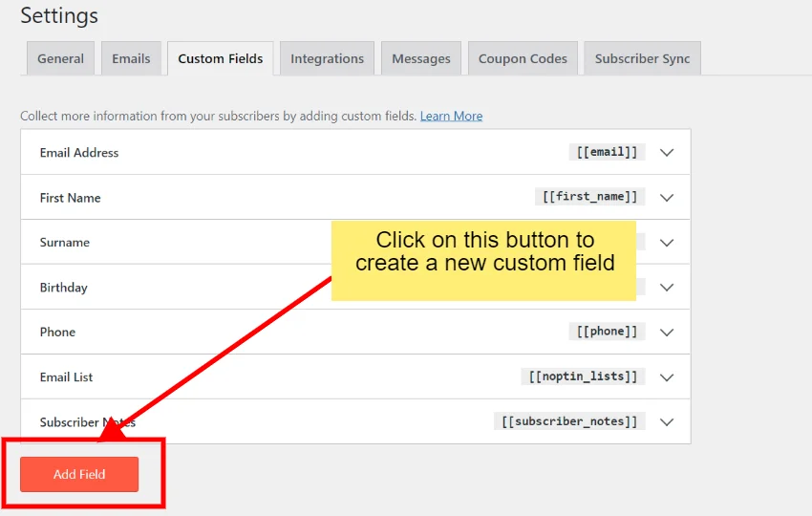Select the First Name field label

point(71,198)
